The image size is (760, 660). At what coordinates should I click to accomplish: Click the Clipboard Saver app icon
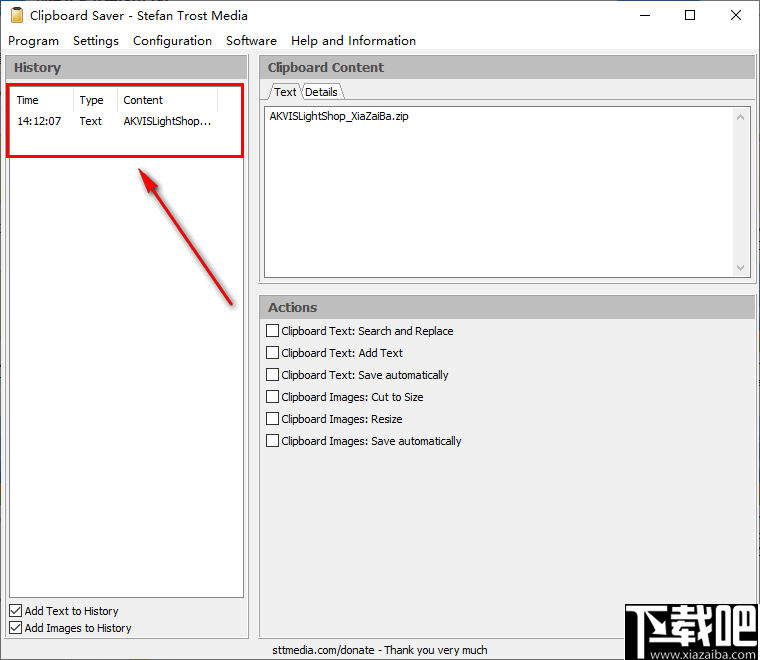[x=17, y=16]
